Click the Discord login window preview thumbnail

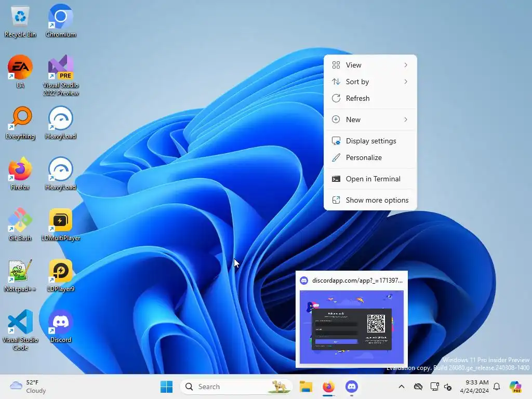(x=352, y=327)
